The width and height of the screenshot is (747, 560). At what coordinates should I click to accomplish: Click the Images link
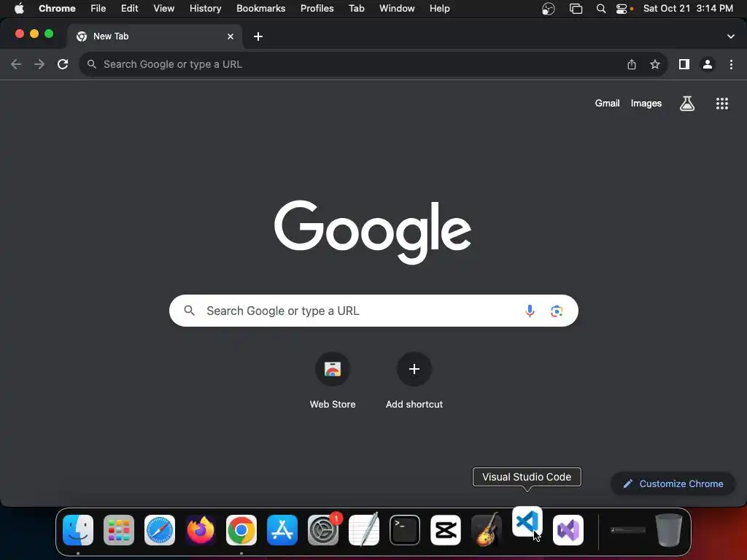(x=646, y=104)
